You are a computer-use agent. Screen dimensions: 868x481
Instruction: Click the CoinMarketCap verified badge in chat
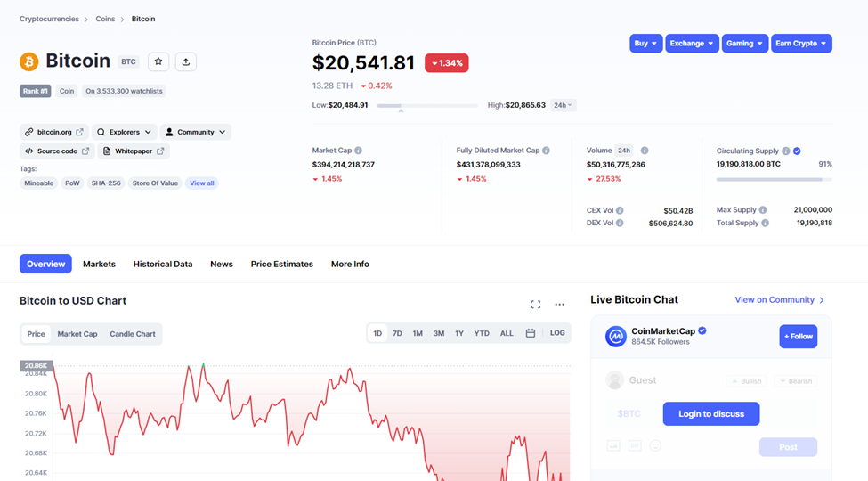(702, 330)
